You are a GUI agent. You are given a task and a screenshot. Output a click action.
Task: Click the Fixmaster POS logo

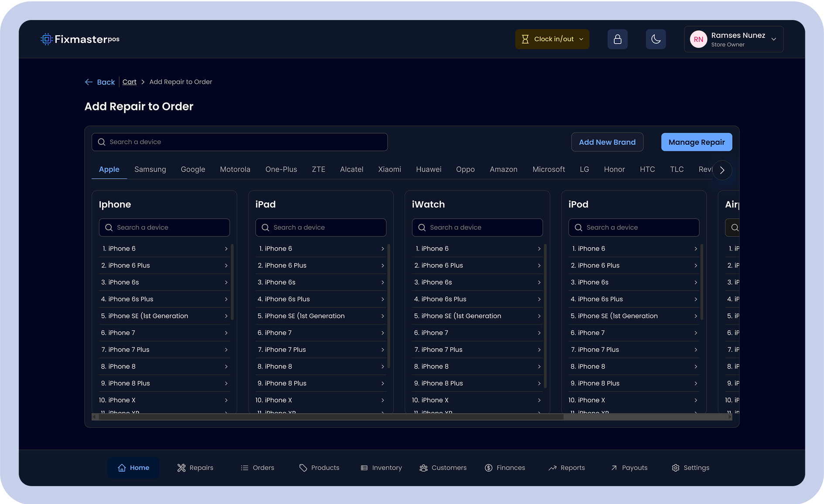click(x=80, y=39)
